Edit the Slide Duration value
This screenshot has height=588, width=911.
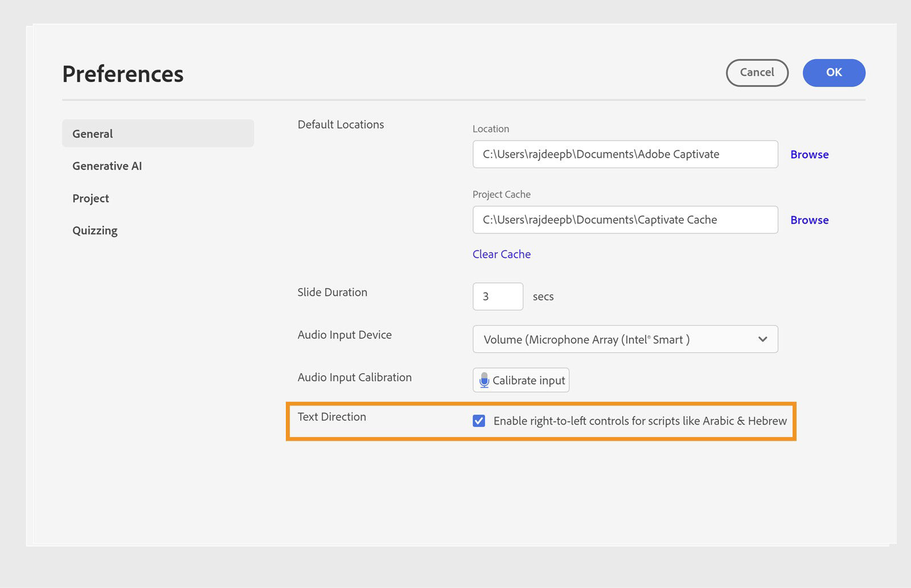pos(497,296)
